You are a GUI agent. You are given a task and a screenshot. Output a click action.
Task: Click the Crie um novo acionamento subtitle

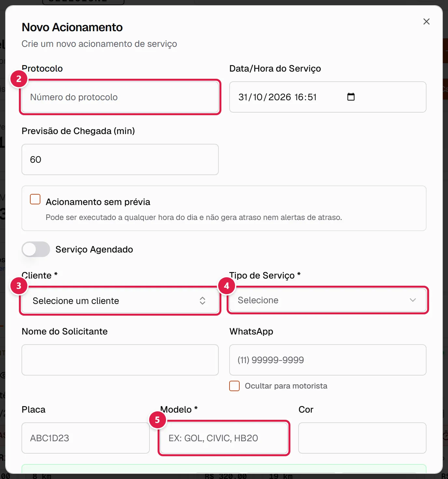[x=99, y=44]
